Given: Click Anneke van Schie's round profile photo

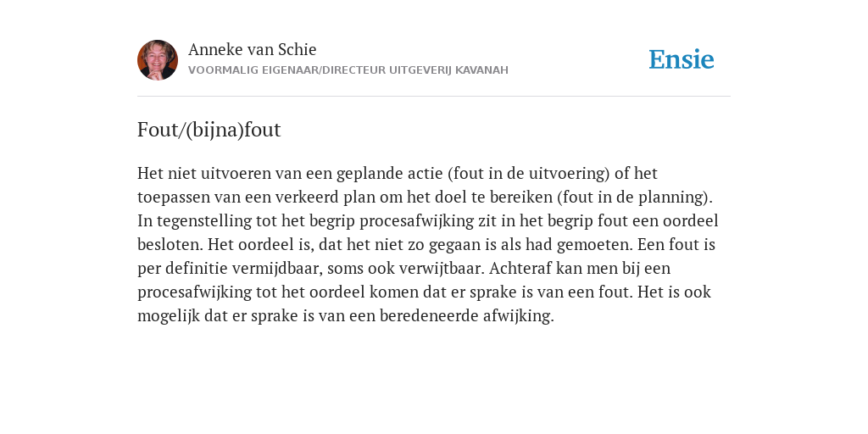Looking at the screenshot, I should [158, 60].
